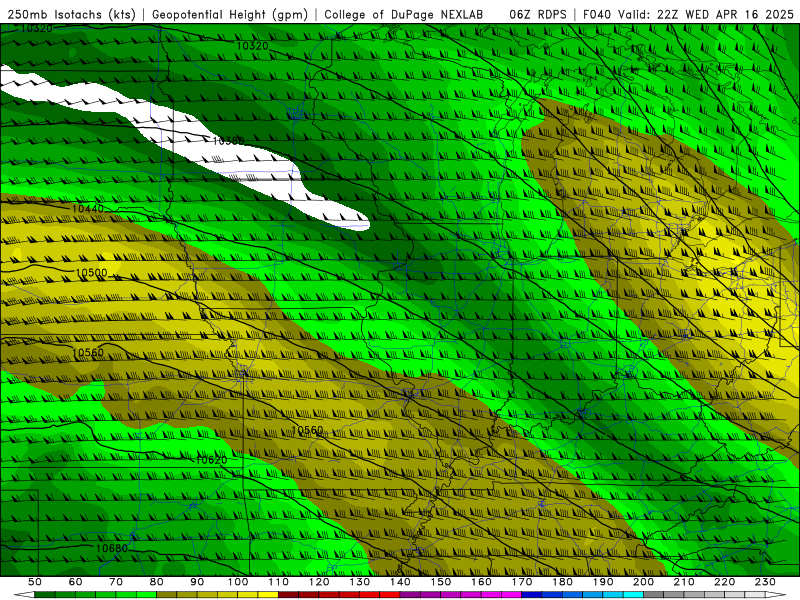The image size is (800, 600).
Task: Click the 10320 contour label north of 10380
Action: pos(253,46)
